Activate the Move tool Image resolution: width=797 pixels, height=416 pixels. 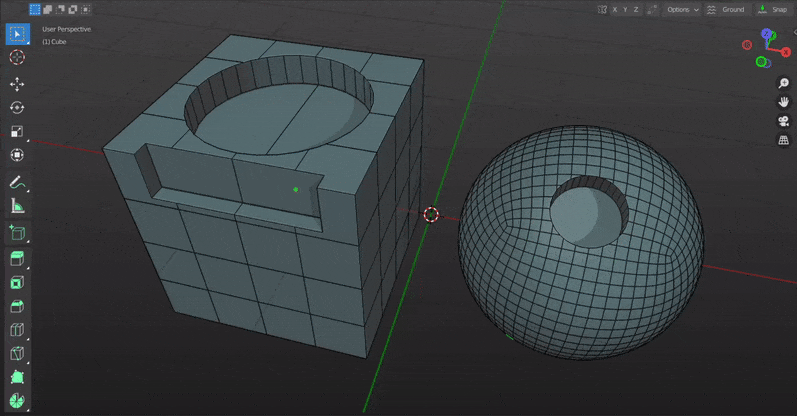click(17, 84)
